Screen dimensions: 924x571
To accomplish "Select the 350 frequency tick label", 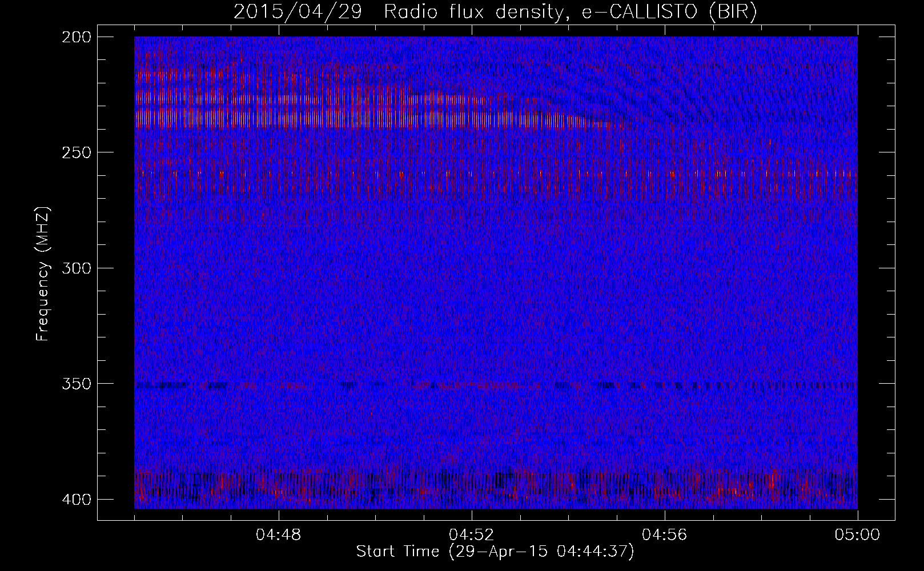I will click(x=76, y=384).
